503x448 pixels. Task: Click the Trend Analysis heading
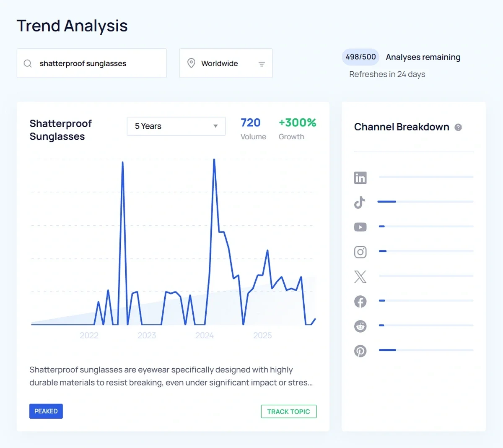[72, 26]
